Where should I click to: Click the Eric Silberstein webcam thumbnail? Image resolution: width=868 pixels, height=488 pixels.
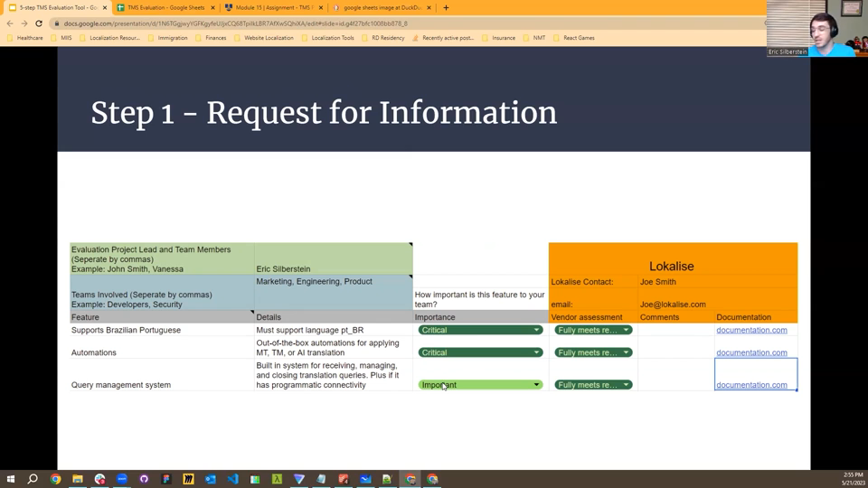[x=817, y=28]
